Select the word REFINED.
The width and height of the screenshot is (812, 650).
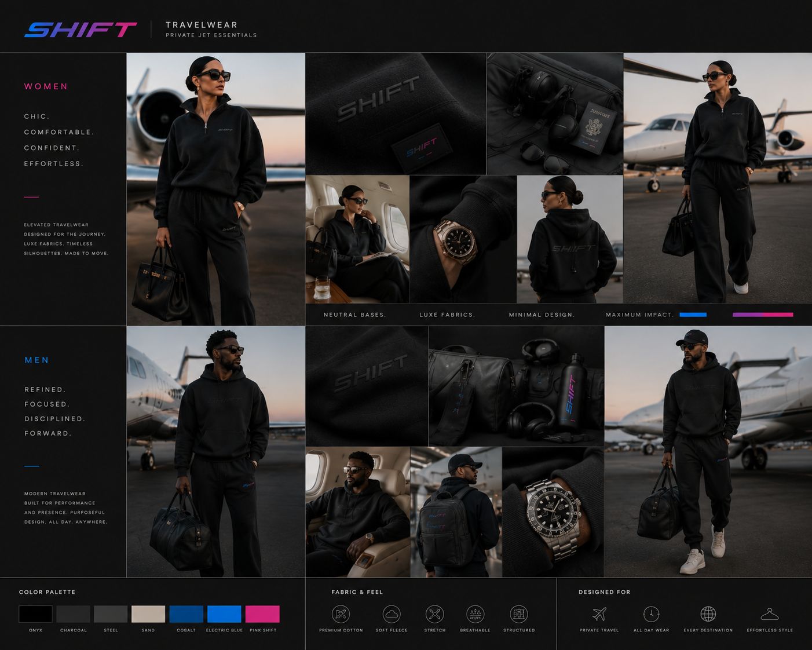coord(45,390)
